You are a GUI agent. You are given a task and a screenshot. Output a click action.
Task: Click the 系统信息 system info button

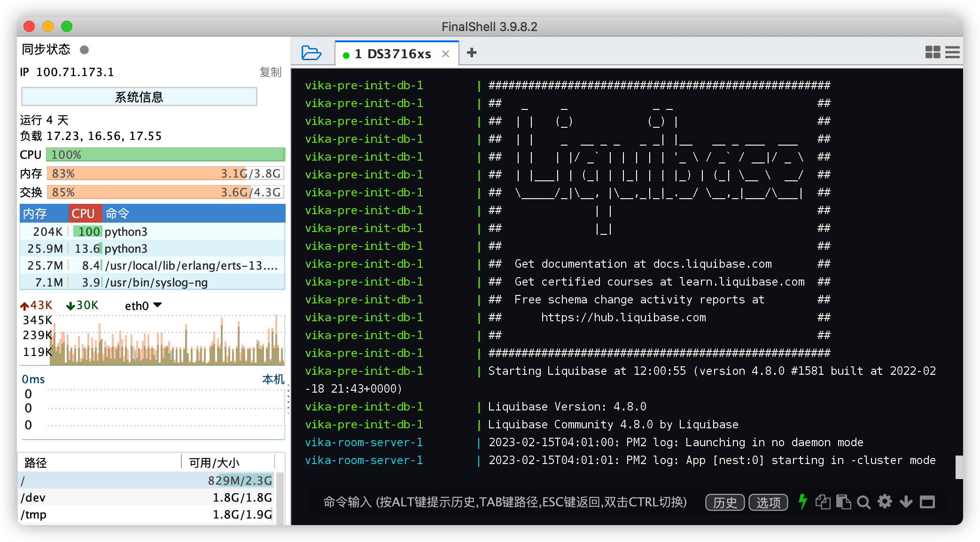pyautogui.click(x=139, y=97)
